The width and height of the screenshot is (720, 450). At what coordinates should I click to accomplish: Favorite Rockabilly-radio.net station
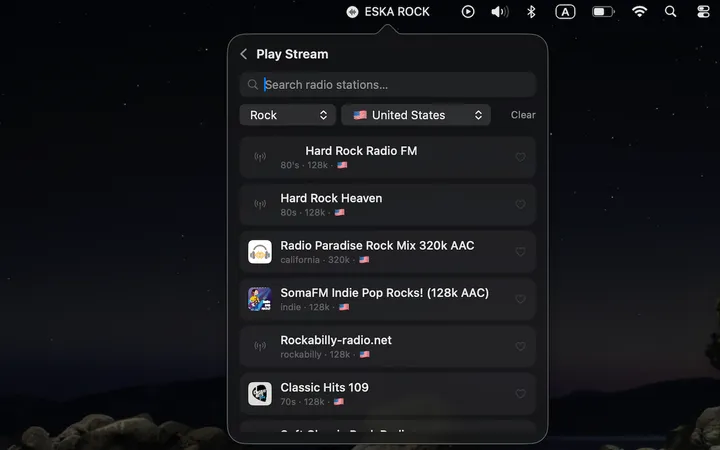pos(520,346)
